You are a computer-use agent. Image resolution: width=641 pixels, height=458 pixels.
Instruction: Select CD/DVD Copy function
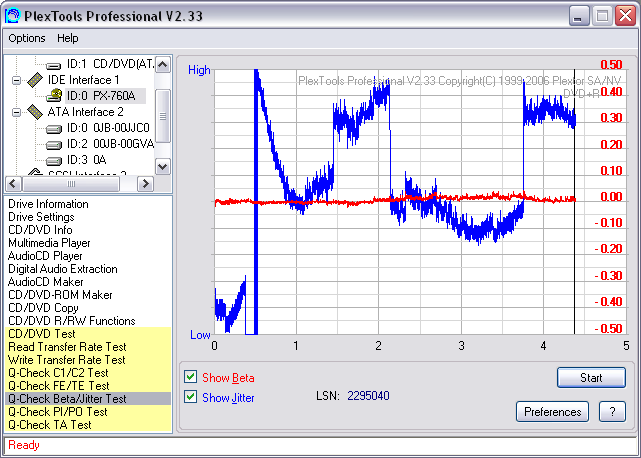[43, 308]
